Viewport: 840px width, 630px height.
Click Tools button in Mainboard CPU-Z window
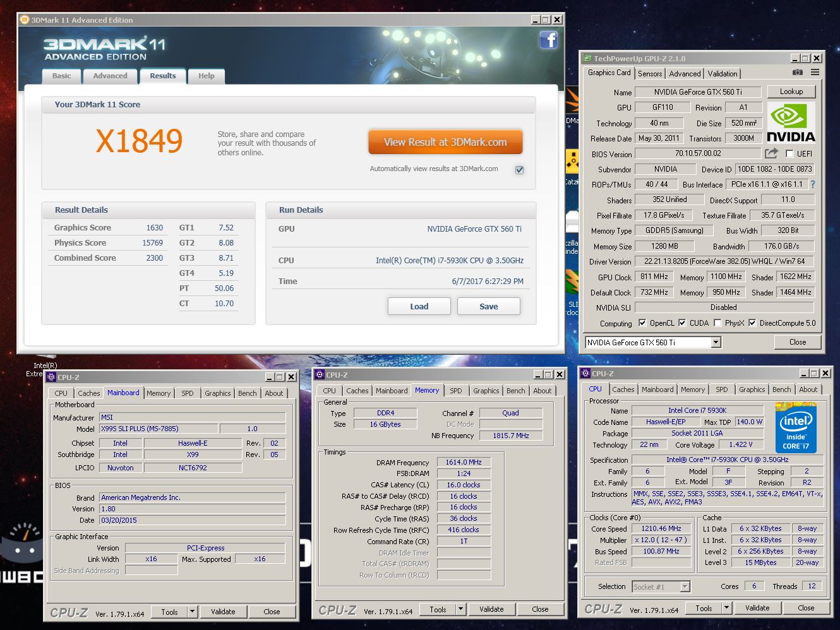[x=169, y=612]
